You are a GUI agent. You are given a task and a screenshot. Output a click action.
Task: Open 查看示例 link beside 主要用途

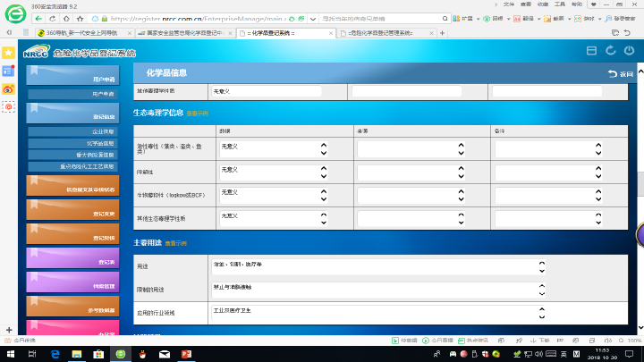176,243
